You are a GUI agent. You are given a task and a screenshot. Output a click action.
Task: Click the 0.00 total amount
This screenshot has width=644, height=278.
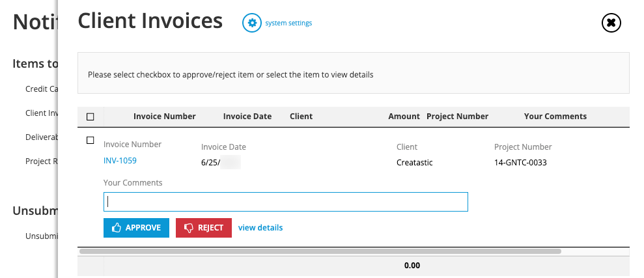pyautogui.click(x=412, y=266)
